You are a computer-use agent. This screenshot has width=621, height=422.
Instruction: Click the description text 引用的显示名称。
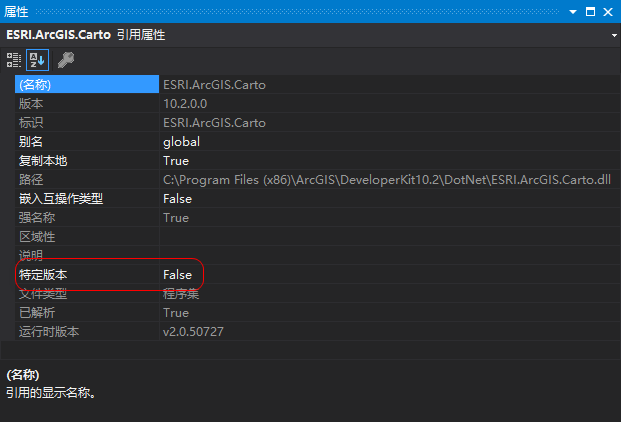tap(51, 393)
